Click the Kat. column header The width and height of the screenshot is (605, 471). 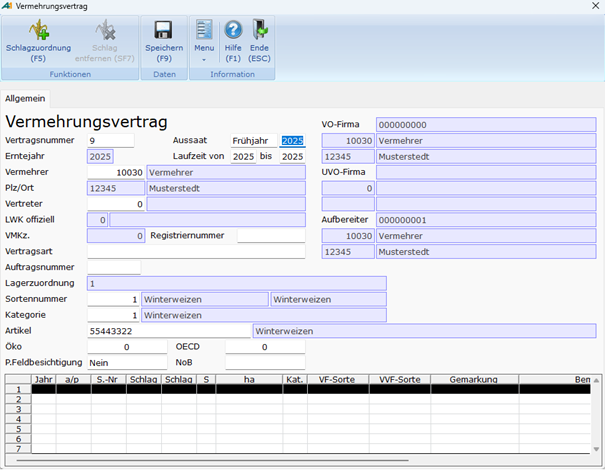295,379
